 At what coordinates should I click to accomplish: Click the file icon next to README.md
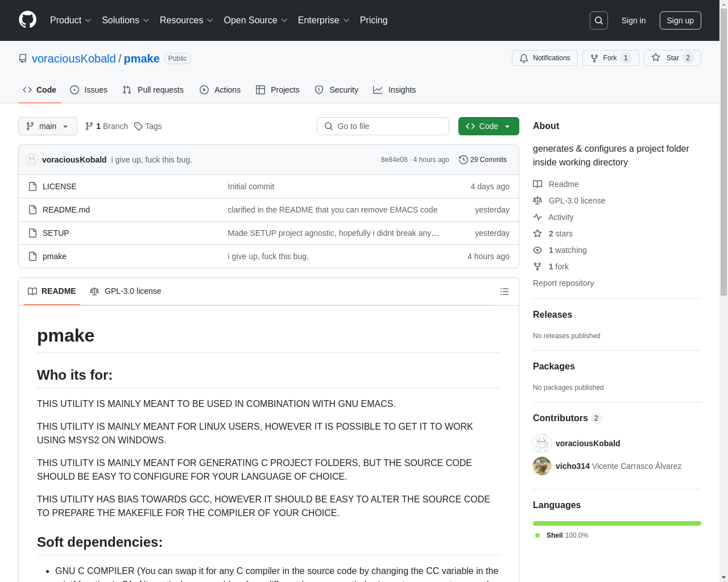pyautogui.click(x=33, y=210)
